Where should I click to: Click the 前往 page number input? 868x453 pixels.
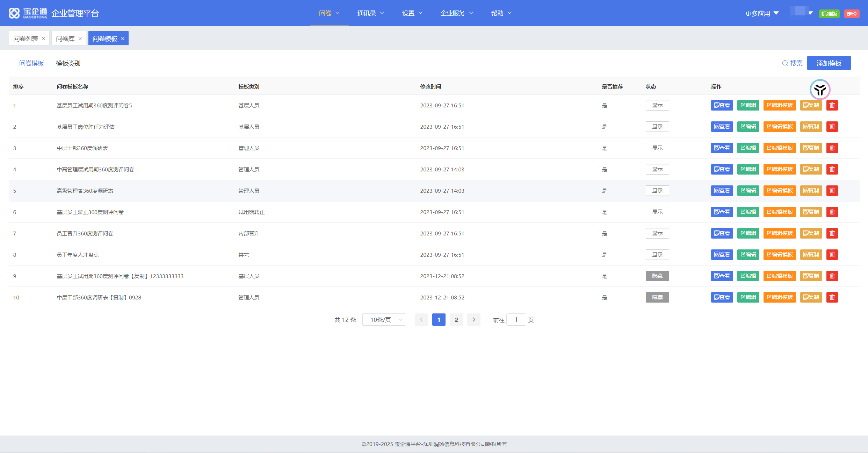[x=516, y=320]
